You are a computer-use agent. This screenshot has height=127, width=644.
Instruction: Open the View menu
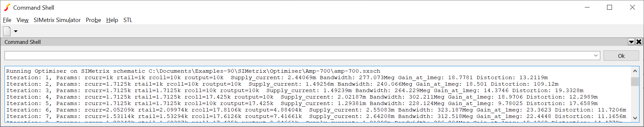click(22, 20)
